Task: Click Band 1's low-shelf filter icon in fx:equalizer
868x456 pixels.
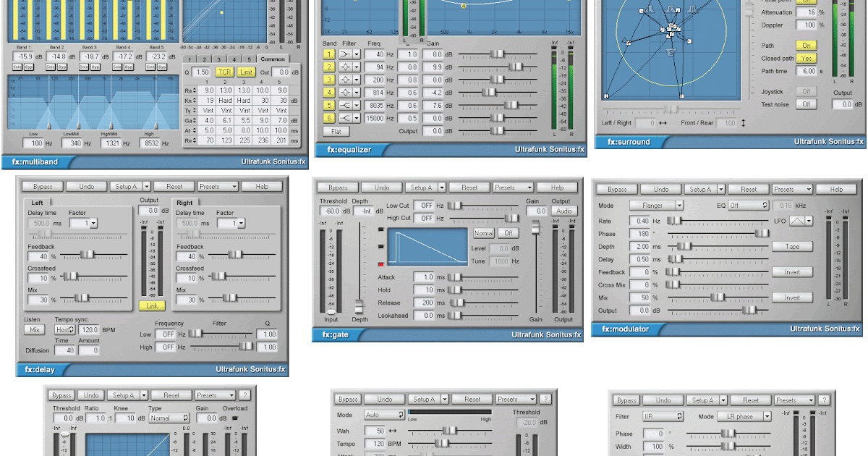Action: point(344,54)
